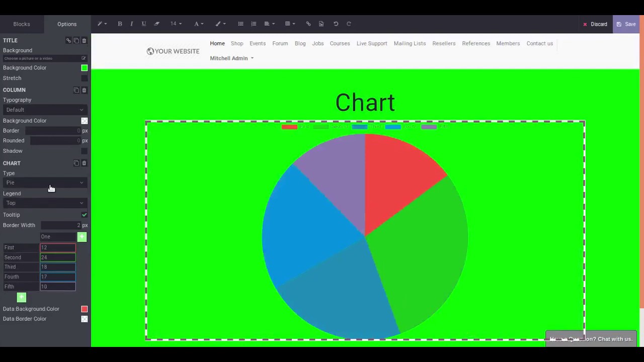Click the Second data value field
This screenshot has height=362, width=644.
(58, 257)
